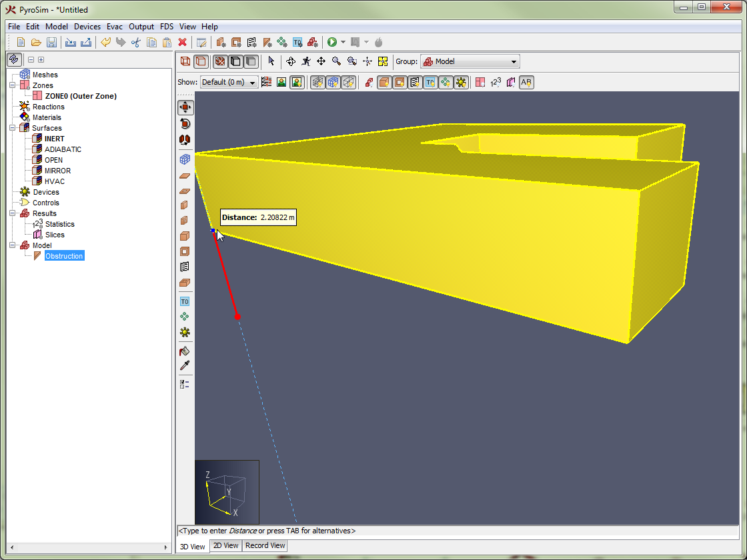The height and width of the screenshot is (560, 747).
Task: Click the New model icon
Action: tap(21, 43)
